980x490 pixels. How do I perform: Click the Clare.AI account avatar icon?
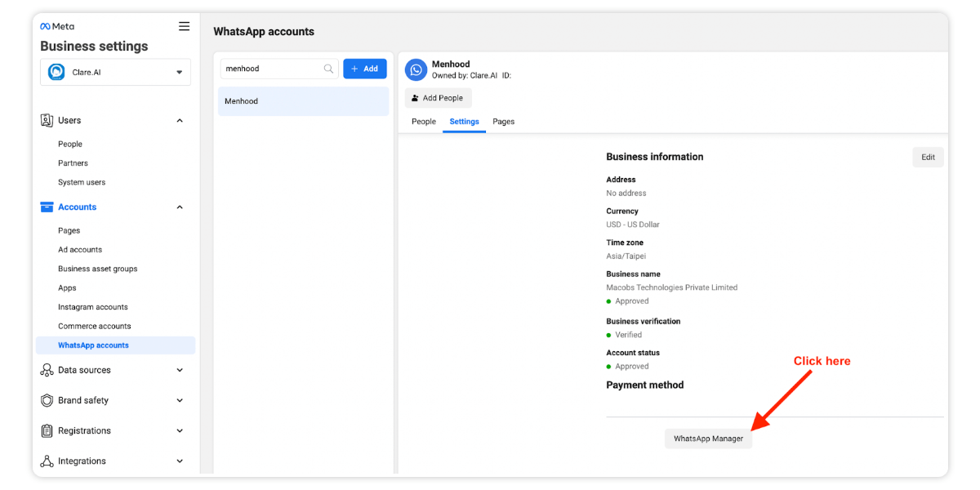tap(56, 72)
